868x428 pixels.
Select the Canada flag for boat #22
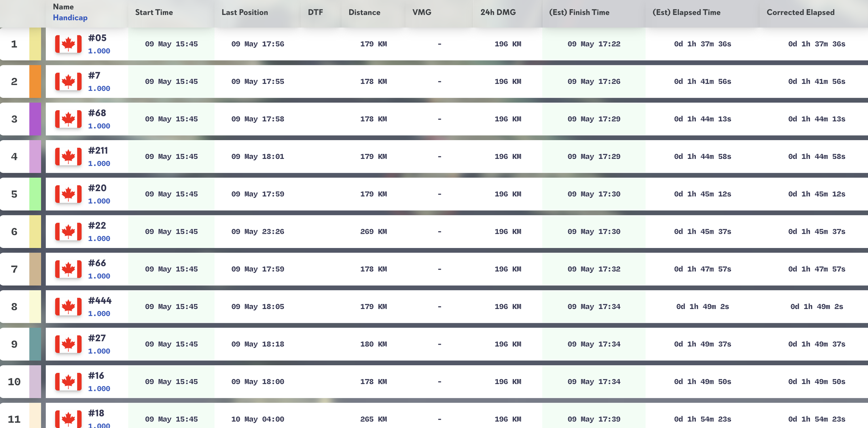click(68, 232)
